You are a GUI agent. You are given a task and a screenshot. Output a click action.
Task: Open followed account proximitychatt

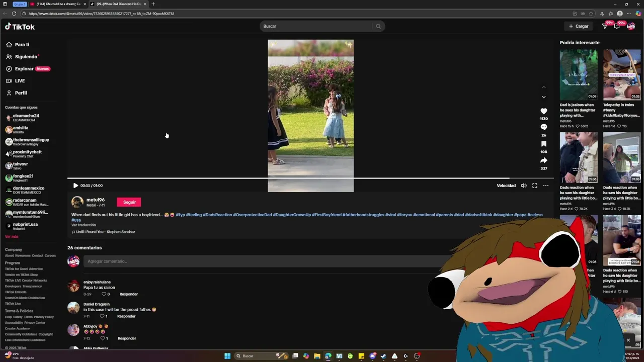pos(24,154)
